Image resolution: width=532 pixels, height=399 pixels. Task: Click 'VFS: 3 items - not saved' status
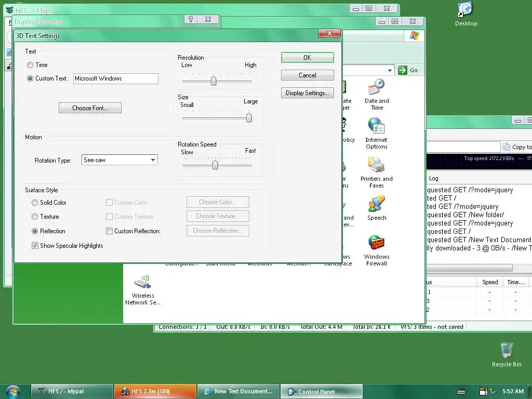click(432, 327)
